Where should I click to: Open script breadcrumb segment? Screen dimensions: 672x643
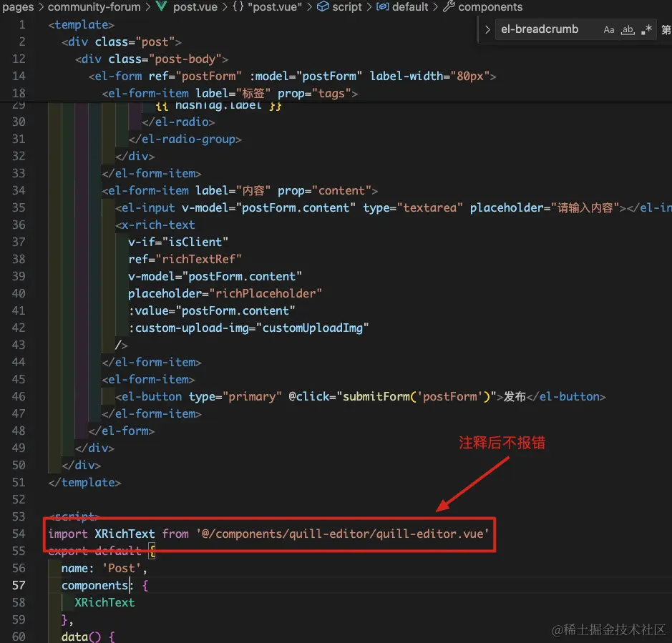(347, 7)
